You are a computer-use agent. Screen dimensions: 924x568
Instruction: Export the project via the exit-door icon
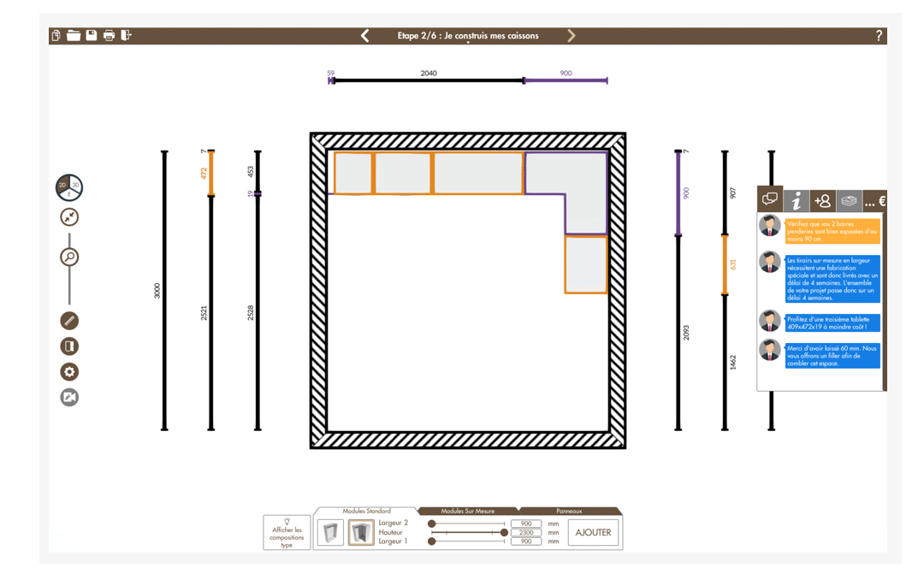click(127, 35)
